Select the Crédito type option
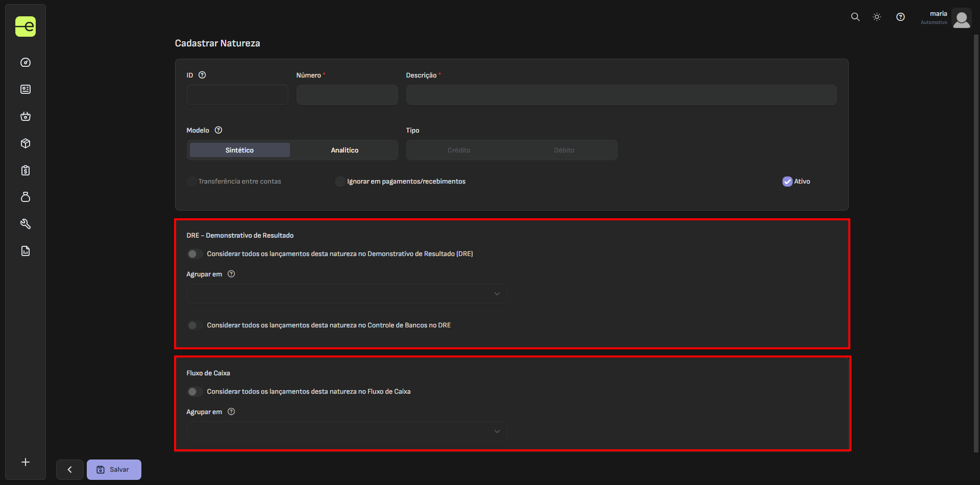This screenshot has height=485, width=980. [x=459, y=150]
